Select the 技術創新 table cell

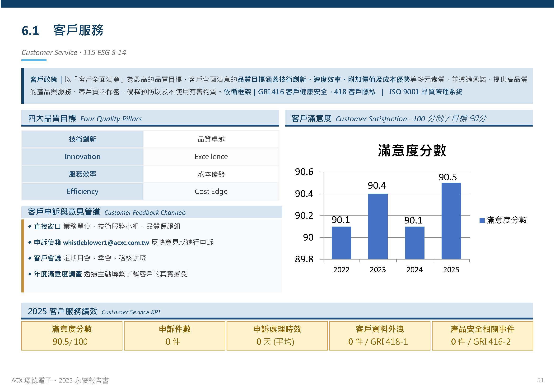(82, 139)
